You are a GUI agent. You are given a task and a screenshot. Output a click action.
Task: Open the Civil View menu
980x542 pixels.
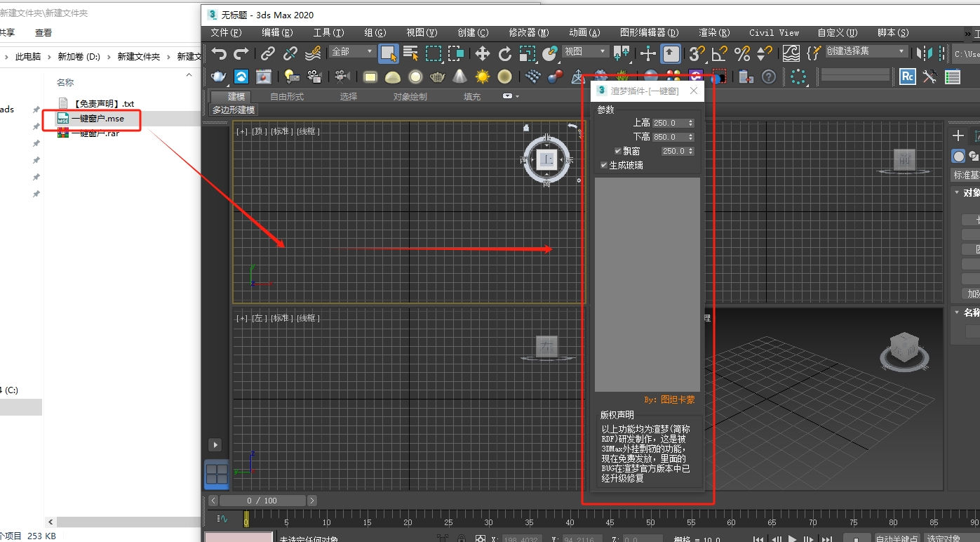[774, 32]
